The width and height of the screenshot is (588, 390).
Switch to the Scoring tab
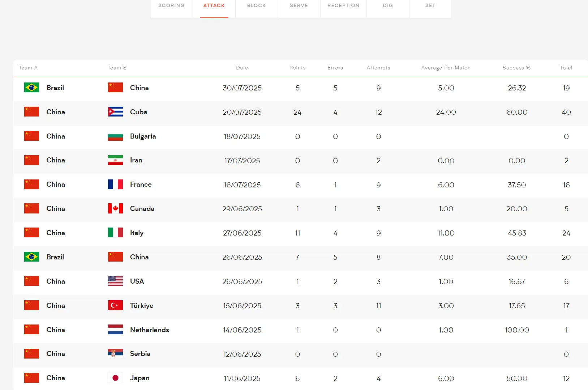point(171,6)
